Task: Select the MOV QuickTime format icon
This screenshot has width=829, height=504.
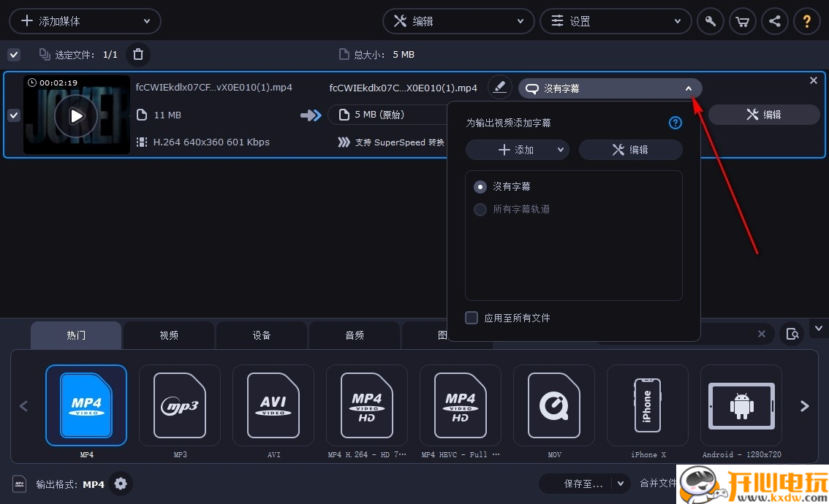Action: (x=554, y=405)
